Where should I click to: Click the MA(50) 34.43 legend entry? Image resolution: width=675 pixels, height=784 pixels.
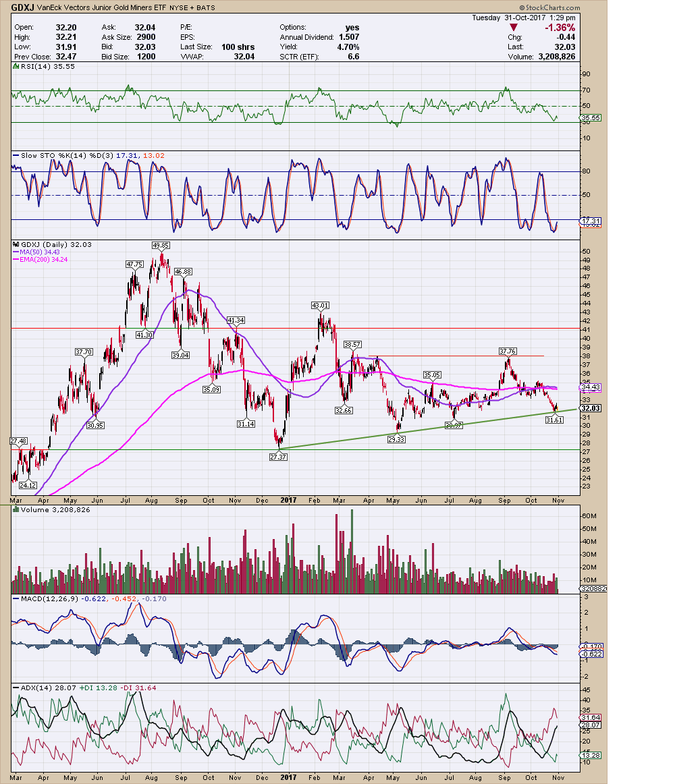pyautogui.click(x=36, y=252)
